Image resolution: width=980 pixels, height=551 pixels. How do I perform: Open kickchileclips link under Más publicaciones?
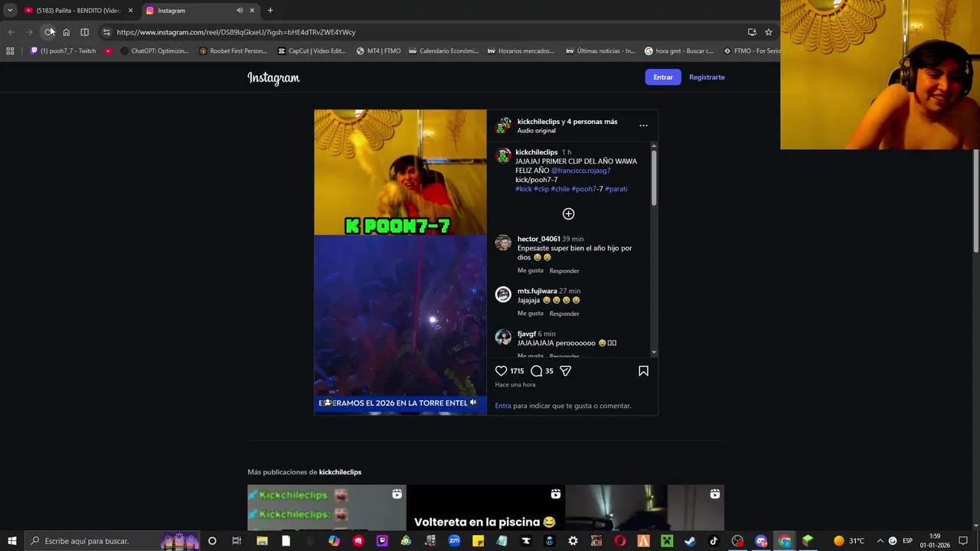(x=340, y=472)
